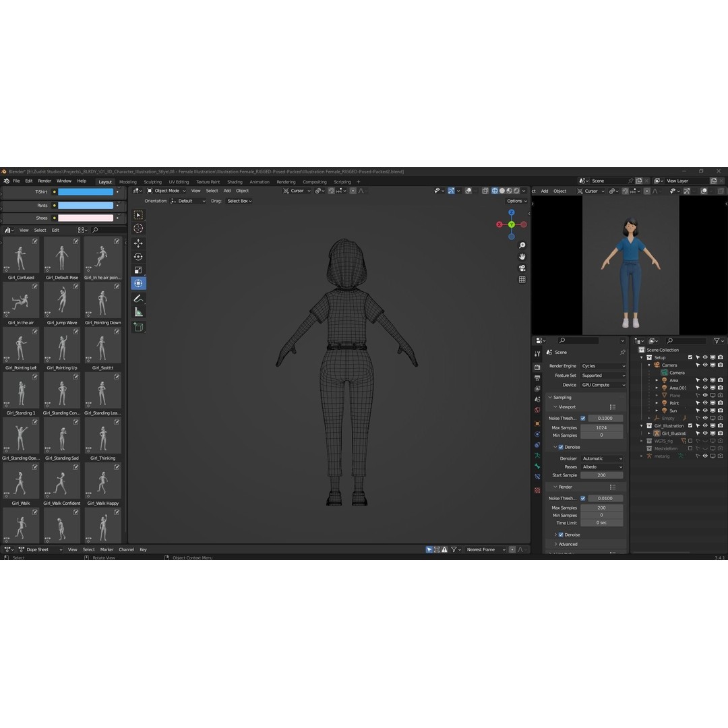Select the Add Cube tool

click(x=138, y=328)
